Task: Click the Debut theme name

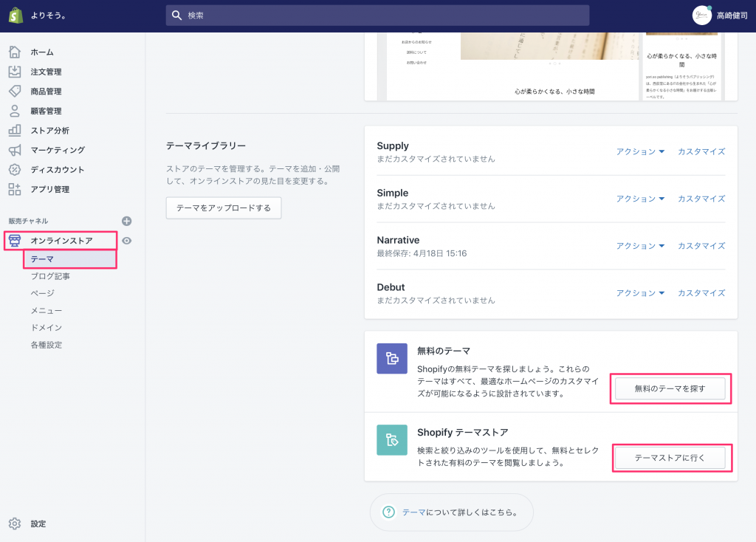Action: click(x=391, y=287)
